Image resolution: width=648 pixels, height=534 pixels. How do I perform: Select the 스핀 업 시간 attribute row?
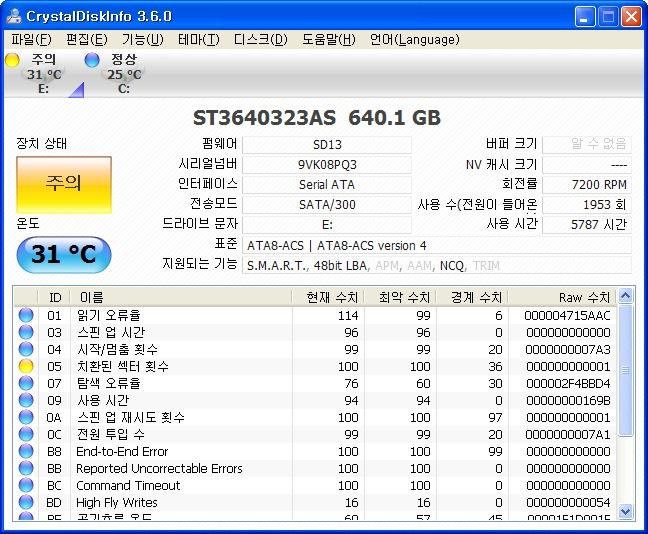pos(315,332)
